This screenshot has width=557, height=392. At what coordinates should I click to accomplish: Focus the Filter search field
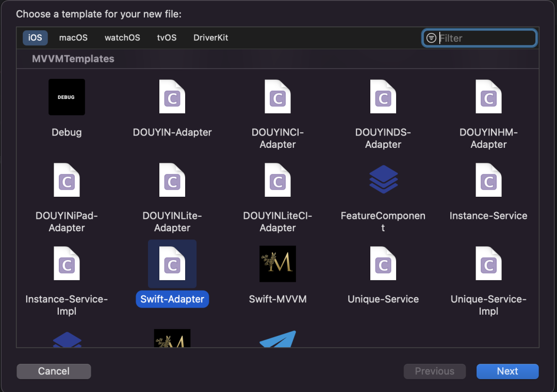tap(485, 38)
